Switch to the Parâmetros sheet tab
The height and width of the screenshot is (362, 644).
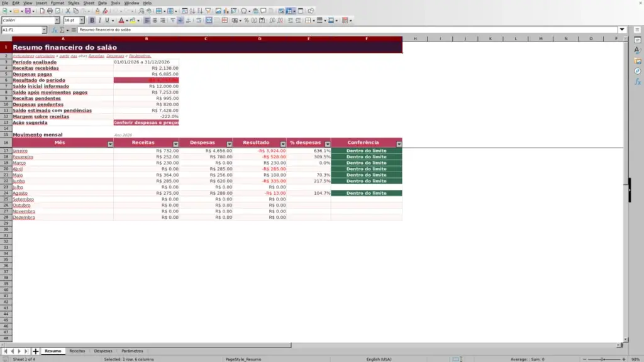coord(132,351)
